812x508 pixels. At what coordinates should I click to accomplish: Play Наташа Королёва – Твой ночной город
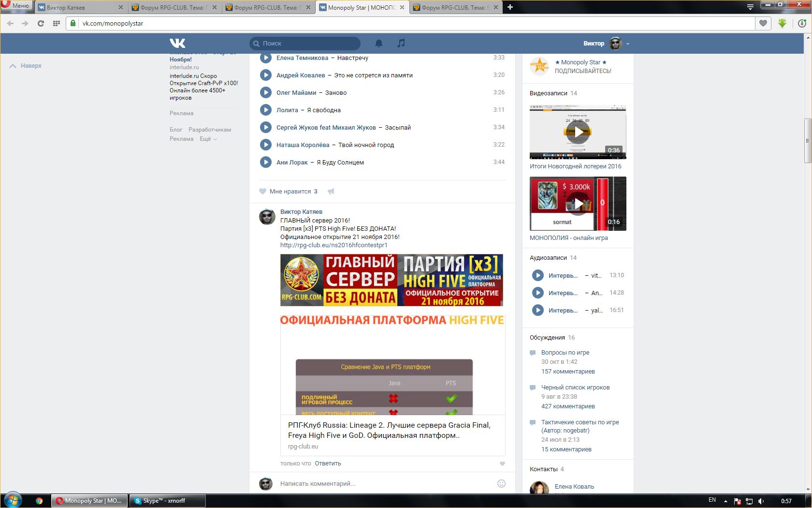pos(265,145)
